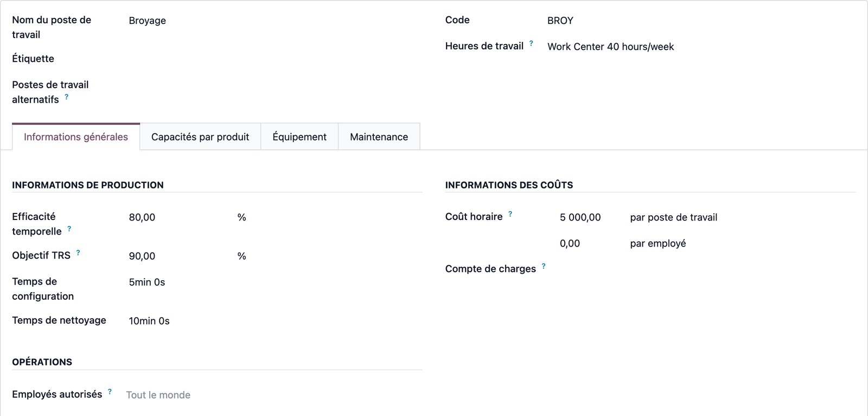
Task: Click the par employé label
Action: (x=658, y=243)
